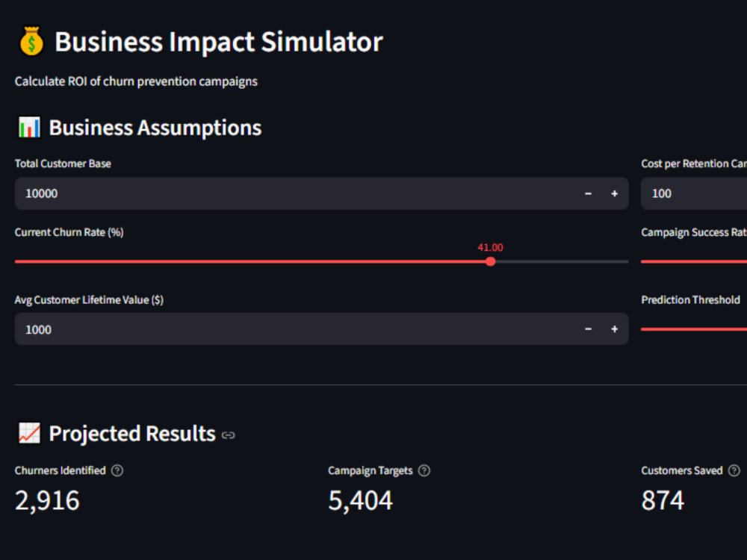Click the Campaign Success Rate slider track

(695, 261)
